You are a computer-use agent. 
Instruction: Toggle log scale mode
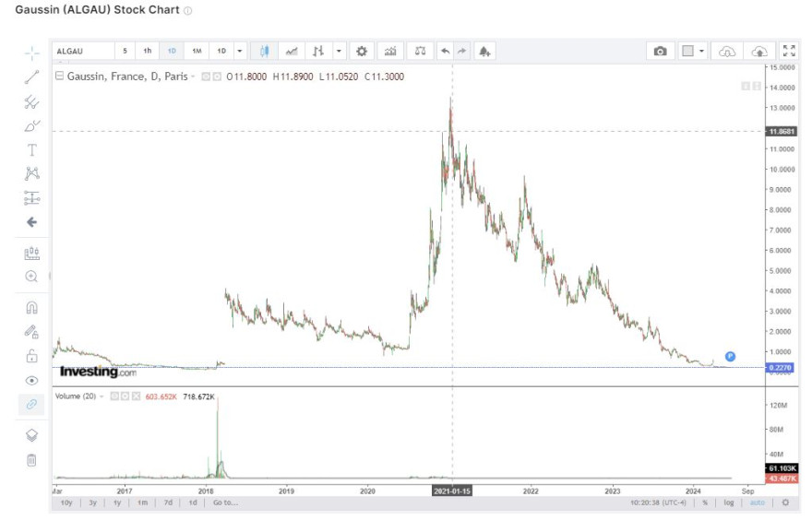pos(729,502)
